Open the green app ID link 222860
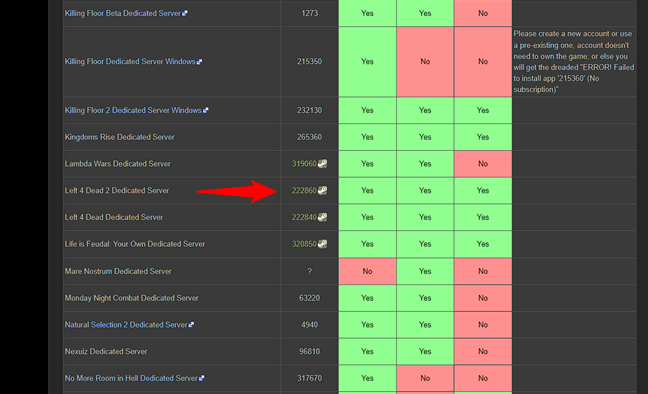Screen dimensions: 648x394 (304, 191)
